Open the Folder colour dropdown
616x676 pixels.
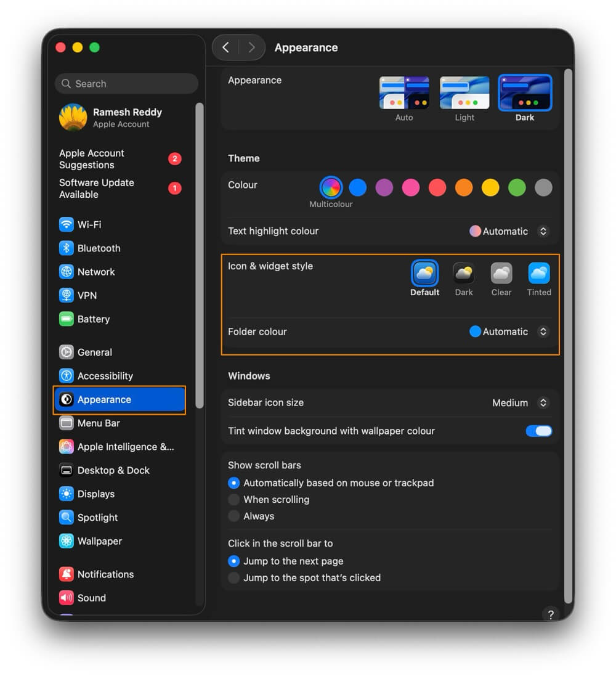point(543,332)
